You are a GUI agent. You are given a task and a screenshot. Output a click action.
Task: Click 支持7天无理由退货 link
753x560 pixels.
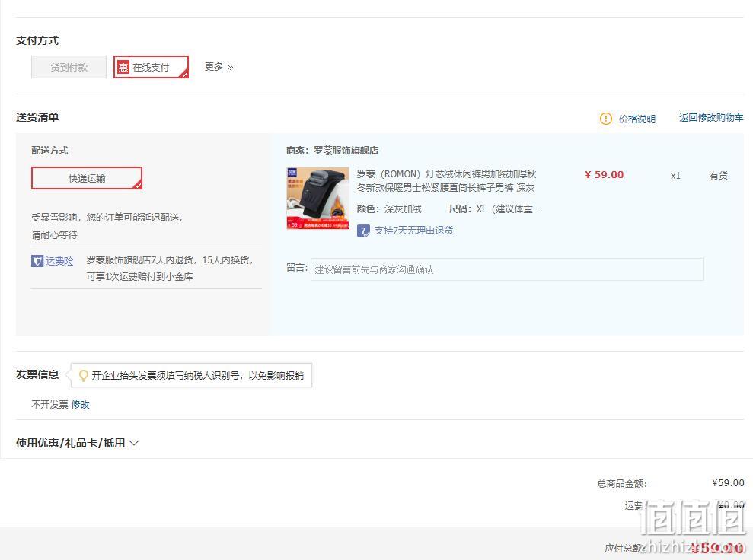coord(413,231)
